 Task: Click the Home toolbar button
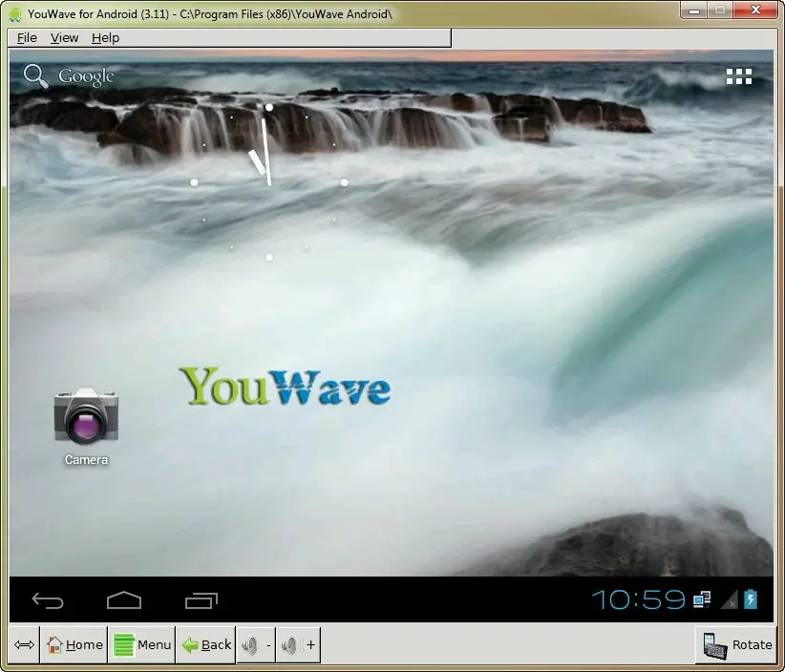[x=74, y=644]
